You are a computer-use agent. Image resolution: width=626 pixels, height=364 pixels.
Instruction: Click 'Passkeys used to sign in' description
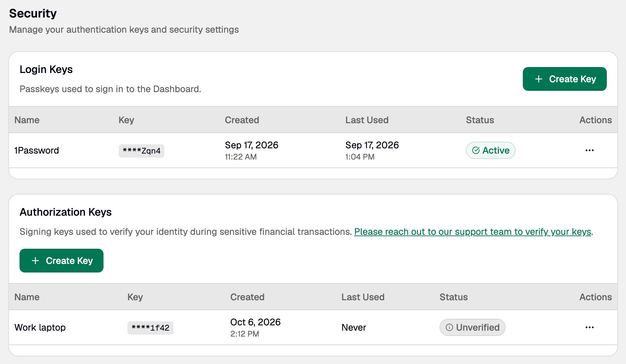(x=110, y=89)
